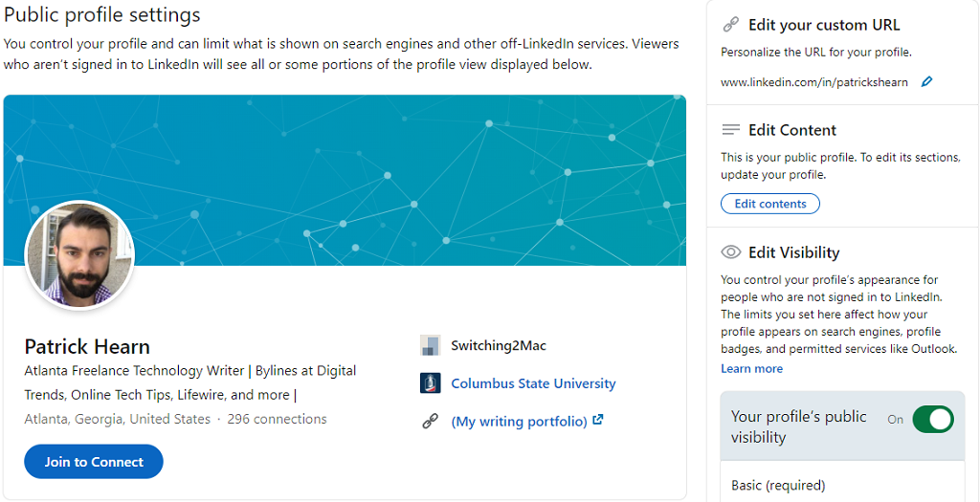The image size is (980, 502).
Task: Click the 296 connections text
Action: pos(277,419)
